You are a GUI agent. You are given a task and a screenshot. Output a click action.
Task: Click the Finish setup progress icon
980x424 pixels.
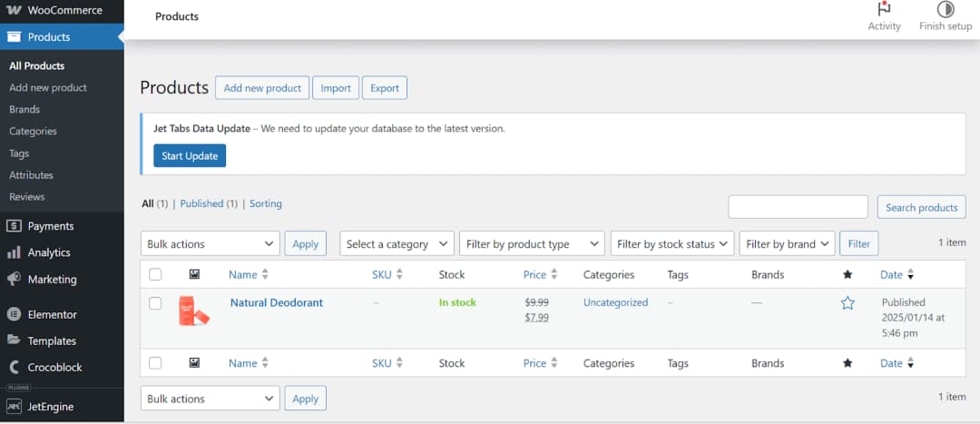tap(945, 9)
